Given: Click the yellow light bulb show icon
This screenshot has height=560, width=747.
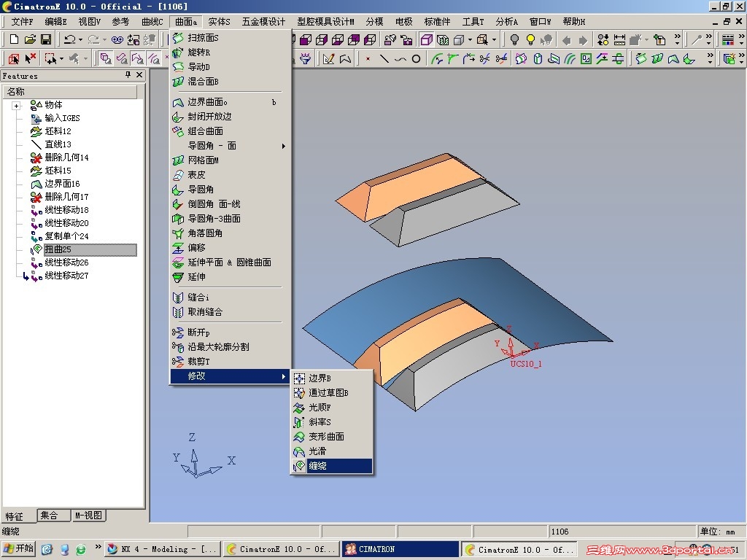Looking at the screenshot, I should (x=530, y=39).
